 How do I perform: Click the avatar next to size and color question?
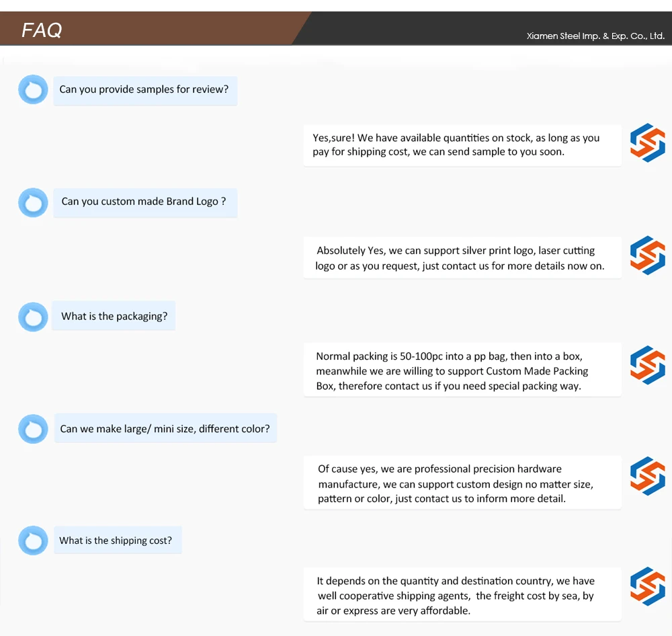33,429
